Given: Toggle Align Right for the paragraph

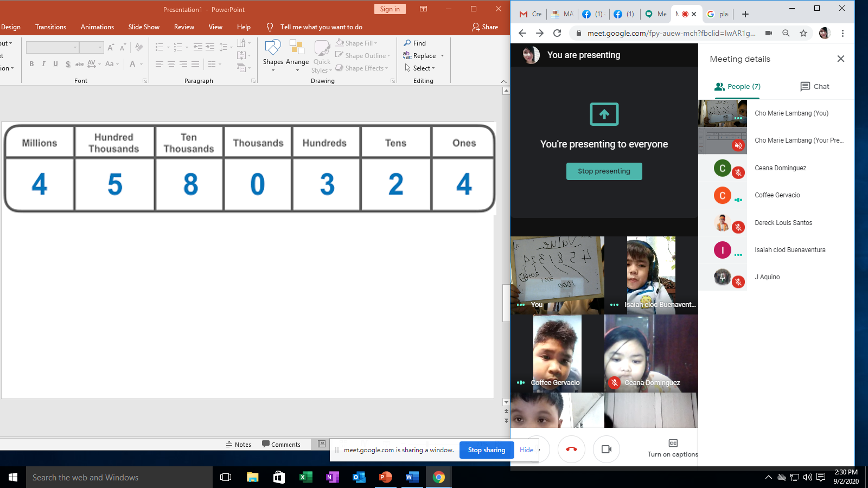Looking at the screenshot, I should pos(183,64).
